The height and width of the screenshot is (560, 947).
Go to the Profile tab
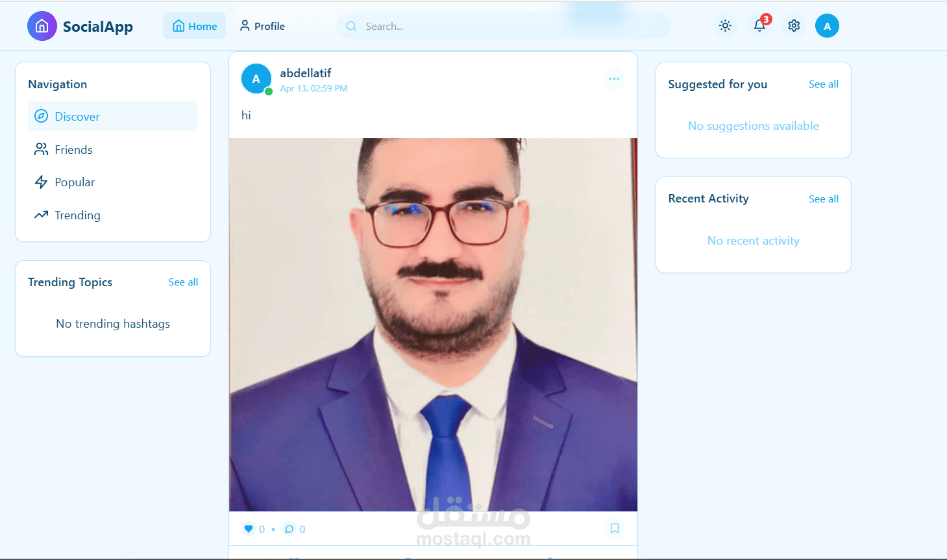coord(262,26)
